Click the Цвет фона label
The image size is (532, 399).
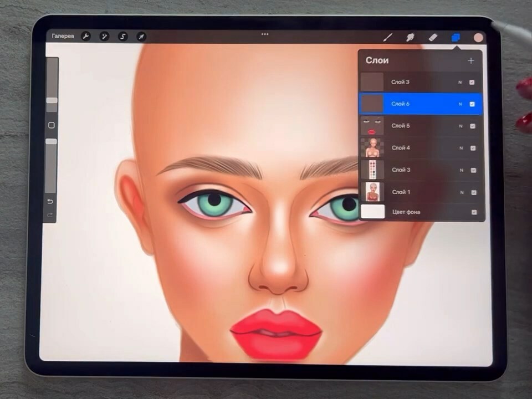pyautogui.click(x=406, y=212)
